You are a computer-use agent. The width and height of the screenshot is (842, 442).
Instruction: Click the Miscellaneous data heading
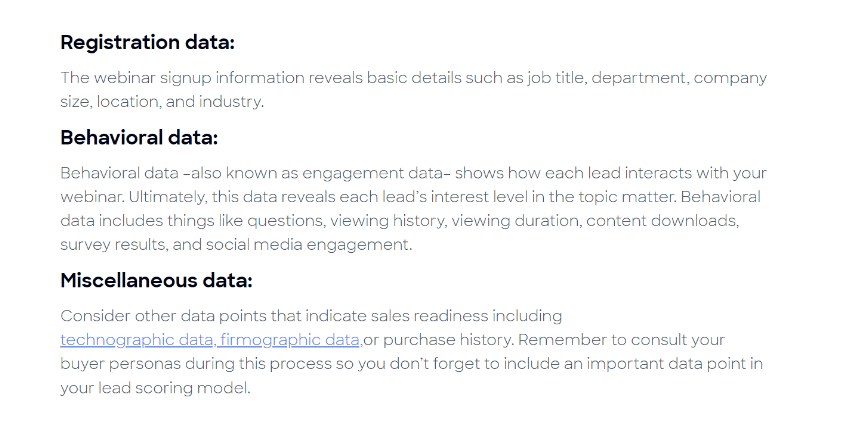(156, 280)
